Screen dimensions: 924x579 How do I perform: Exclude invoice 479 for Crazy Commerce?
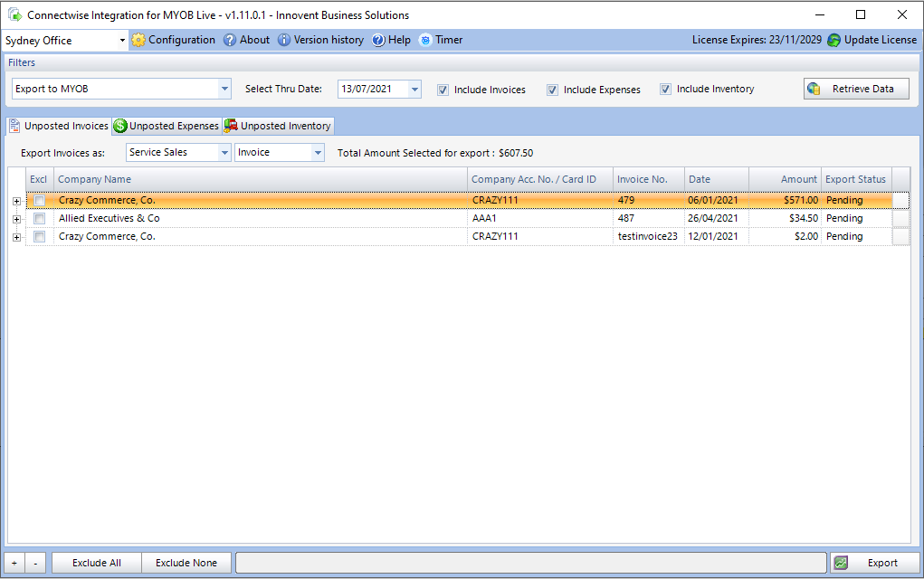click(x=40, y=200)
